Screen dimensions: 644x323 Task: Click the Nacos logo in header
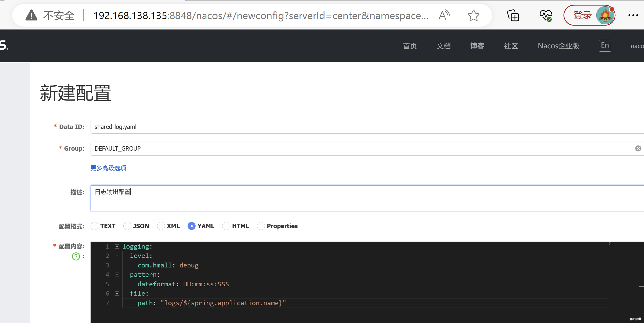[x=4, y=45]
